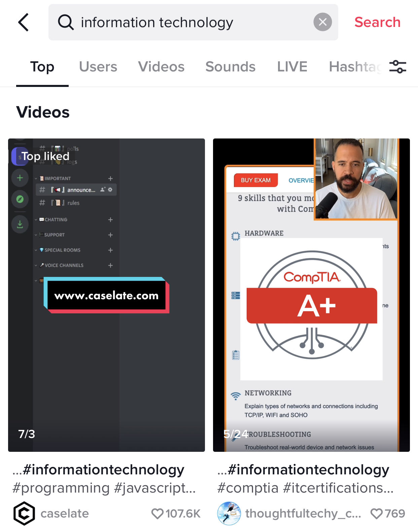Tap heart icon showing 769 likes

376,514
